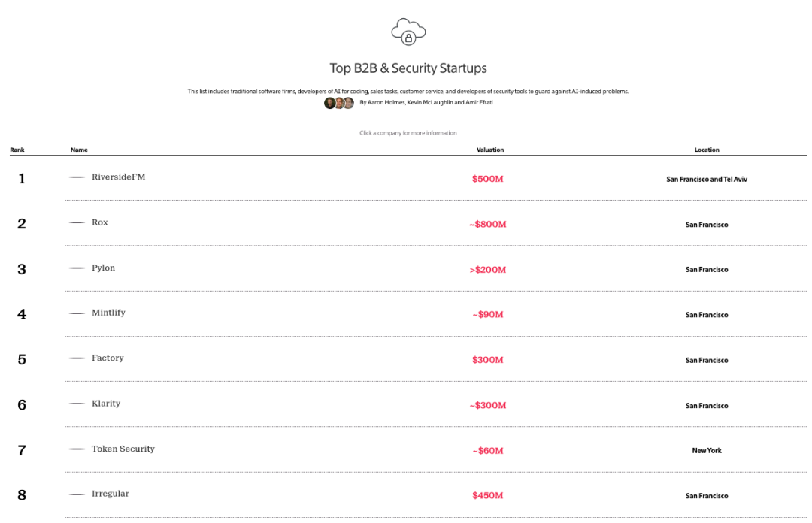
Task: Open Irregular company information
Action: coord(111,494)
